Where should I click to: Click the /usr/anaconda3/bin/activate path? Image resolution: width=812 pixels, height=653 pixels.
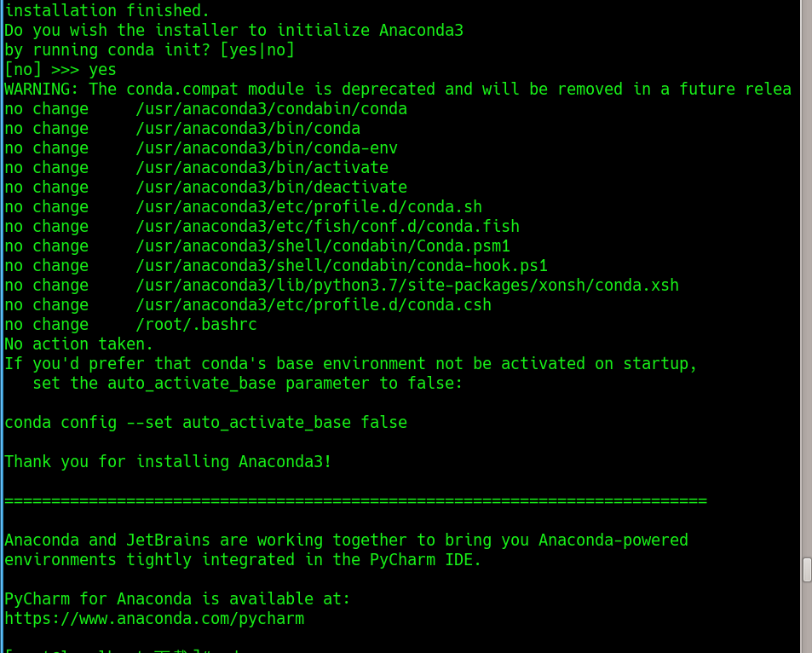[x=262, y=168]
